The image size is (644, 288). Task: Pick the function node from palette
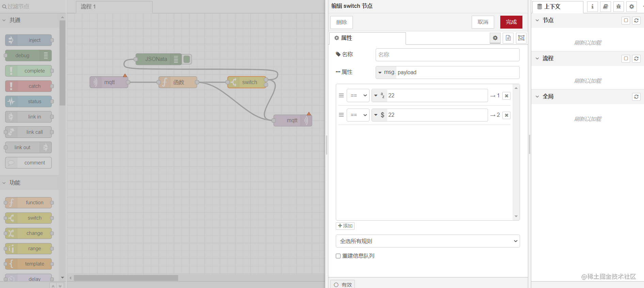tap(29, 203)
